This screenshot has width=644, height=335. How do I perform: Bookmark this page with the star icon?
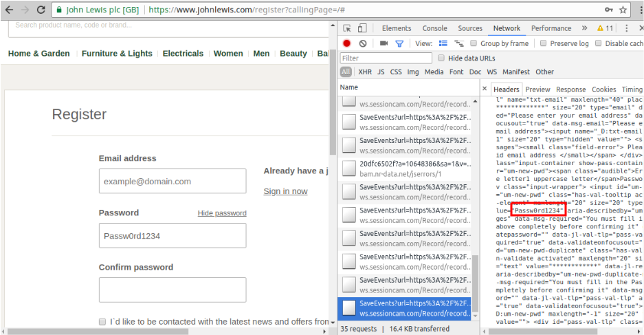point(623,10)
